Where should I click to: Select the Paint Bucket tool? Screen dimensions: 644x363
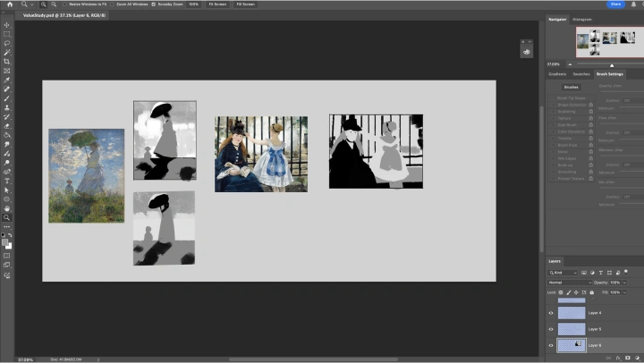(x=7, y=135)
